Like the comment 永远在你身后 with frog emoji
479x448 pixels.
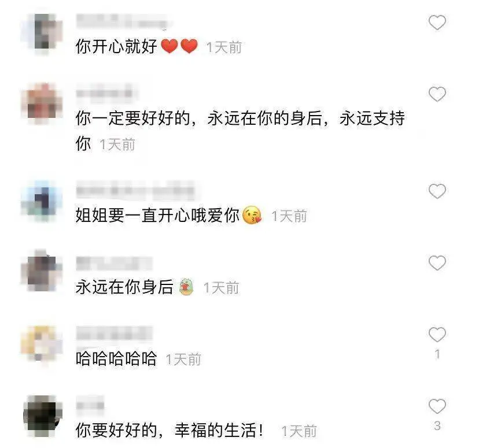(437, 263)
